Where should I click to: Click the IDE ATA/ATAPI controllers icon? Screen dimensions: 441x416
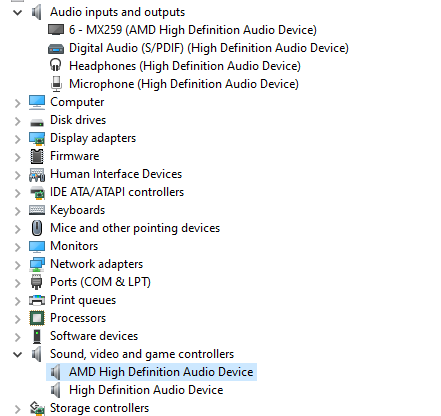[37, 193]
